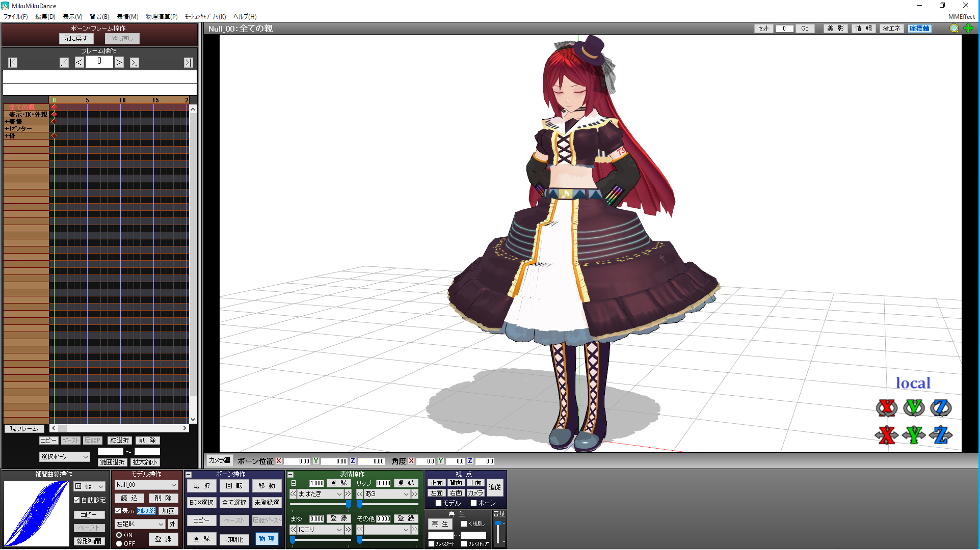The height and width of the screenshot is (550, 980).
Task: Open the 左足IK dropdown
Action: point(140,524)
